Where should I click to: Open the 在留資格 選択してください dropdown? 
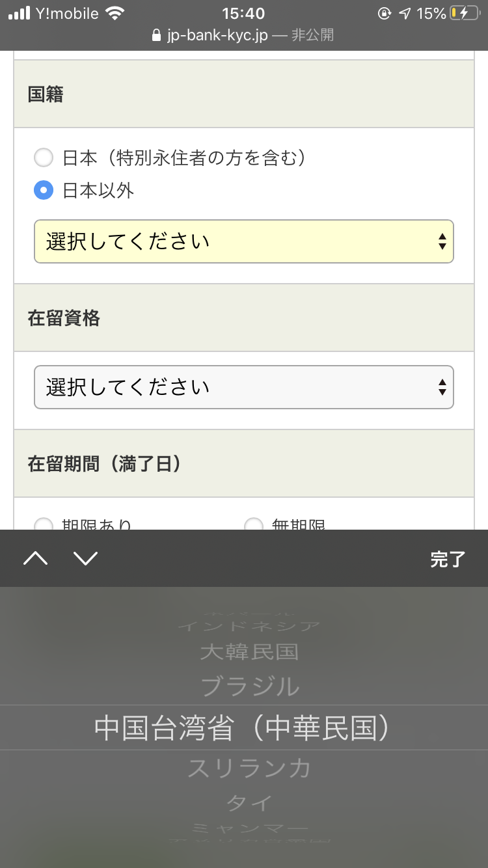(x=244, y=387)
